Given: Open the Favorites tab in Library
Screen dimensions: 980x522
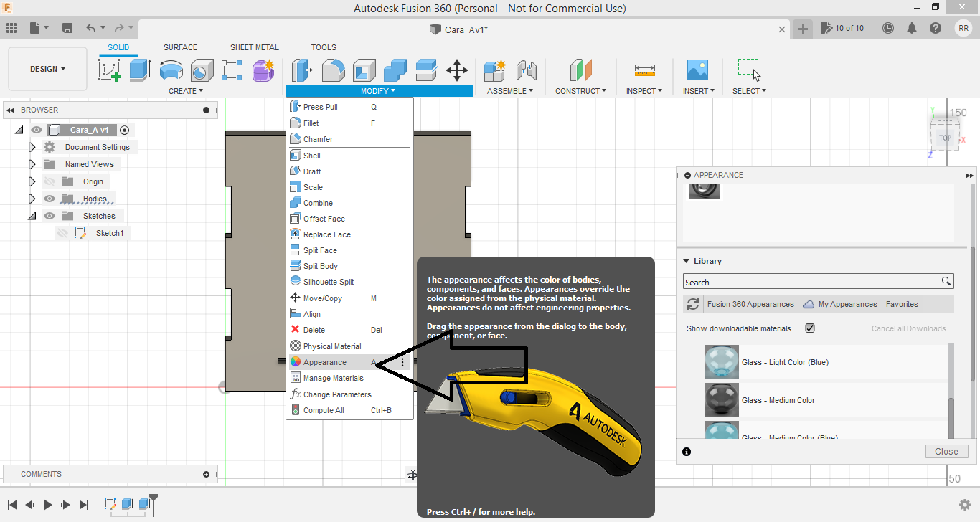Looking at the screenshot, I should (x=902, y=304).
